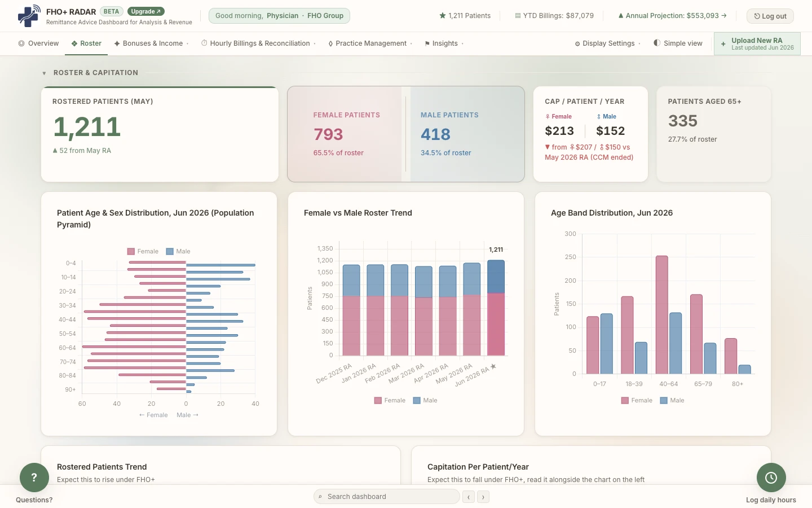Open the Display Settings dropdown
812x508 pixels.
[608, 43]
